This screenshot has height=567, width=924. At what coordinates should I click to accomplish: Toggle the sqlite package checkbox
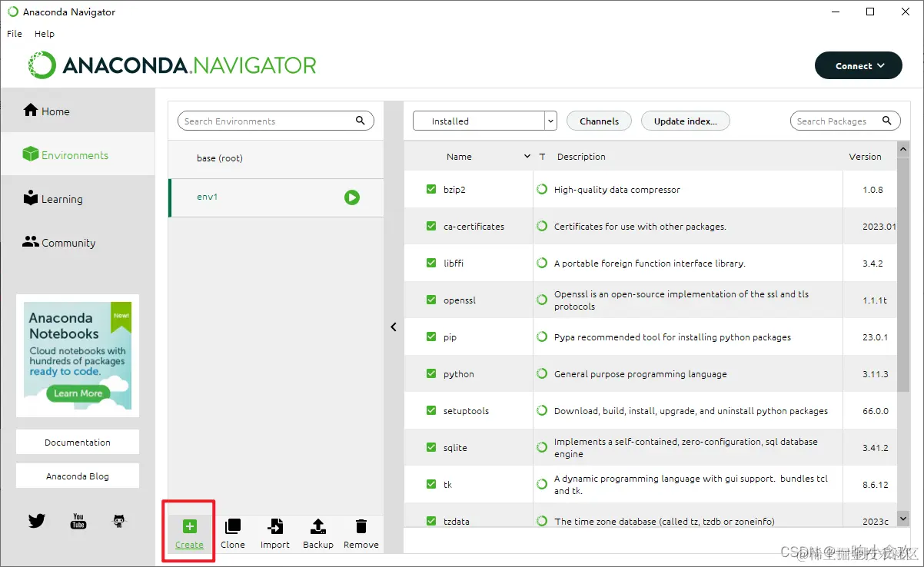(x=431, y=447)
